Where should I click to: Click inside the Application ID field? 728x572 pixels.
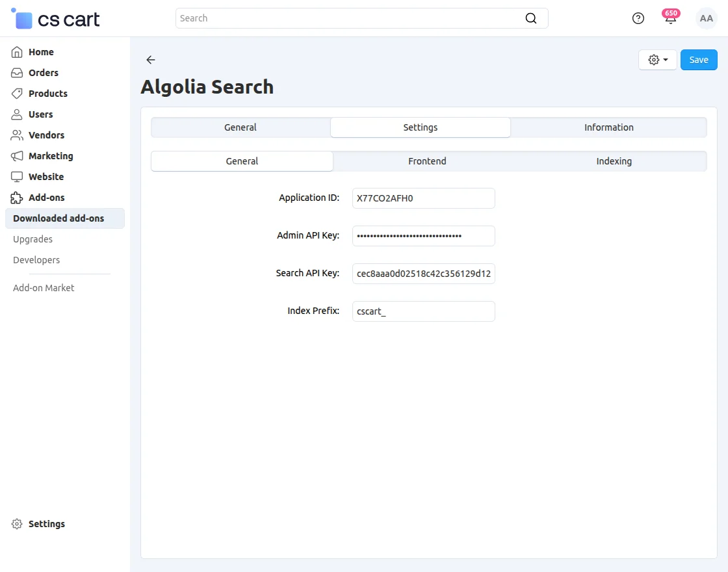pos(422,198)
